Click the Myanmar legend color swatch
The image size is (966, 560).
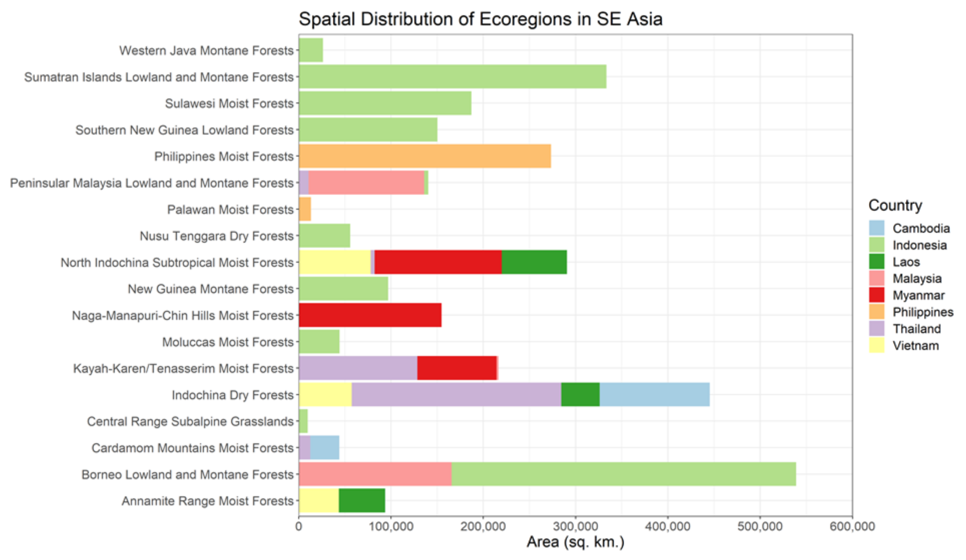(876, 295)
